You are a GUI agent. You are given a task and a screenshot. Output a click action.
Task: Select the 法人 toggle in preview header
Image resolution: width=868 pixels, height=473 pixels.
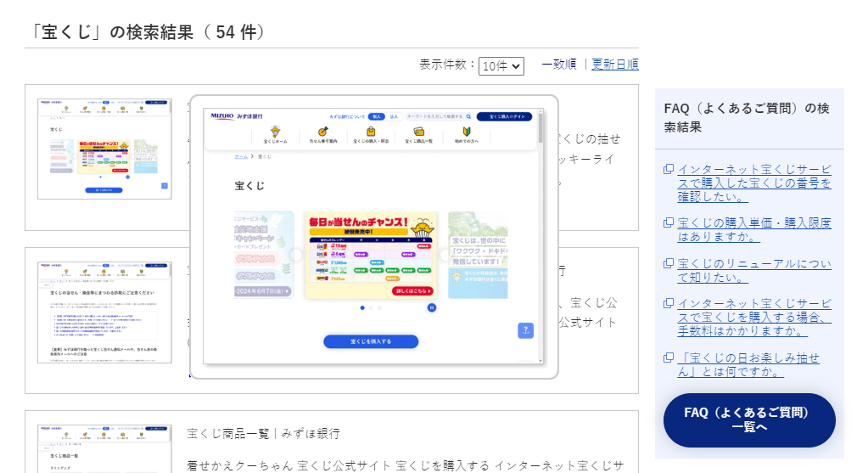point(394,116)
